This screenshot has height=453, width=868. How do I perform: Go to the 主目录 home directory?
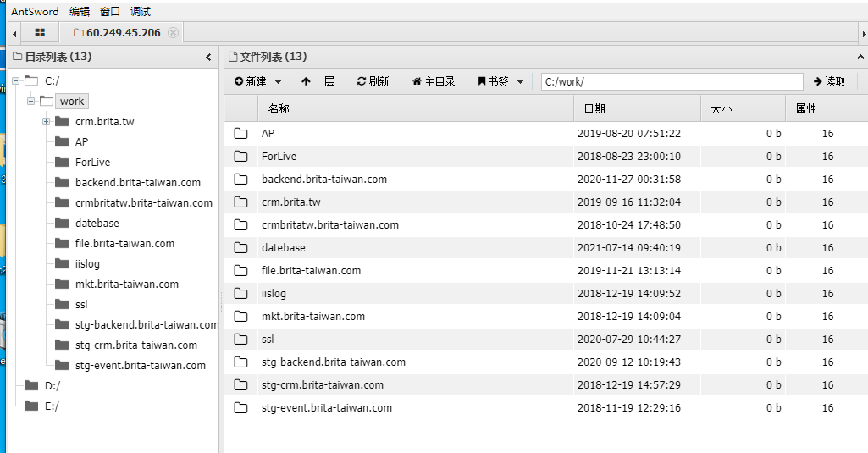pos(434,81)
